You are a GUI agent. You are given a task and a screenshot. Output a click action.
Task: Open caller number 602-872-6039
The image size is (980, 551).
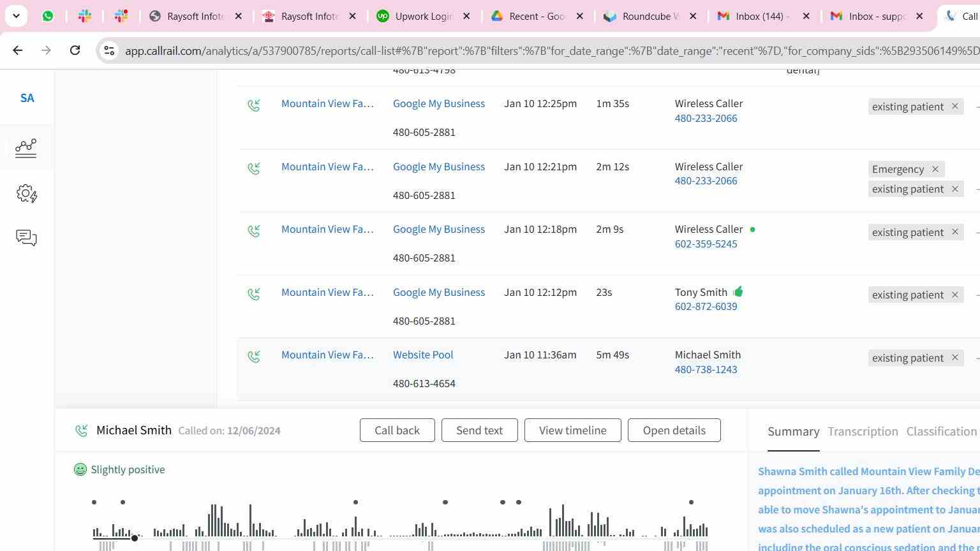[706, 306]
